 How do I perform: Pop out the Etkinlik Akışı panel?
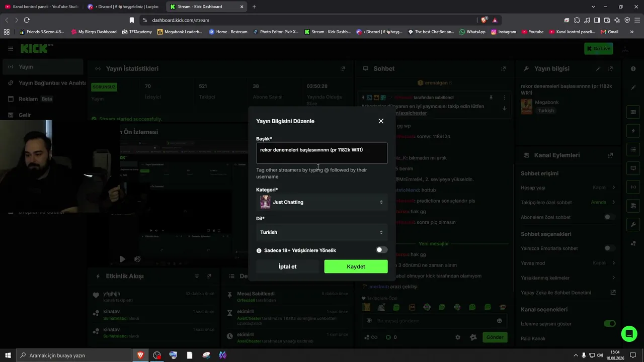(x=209, y=276)
